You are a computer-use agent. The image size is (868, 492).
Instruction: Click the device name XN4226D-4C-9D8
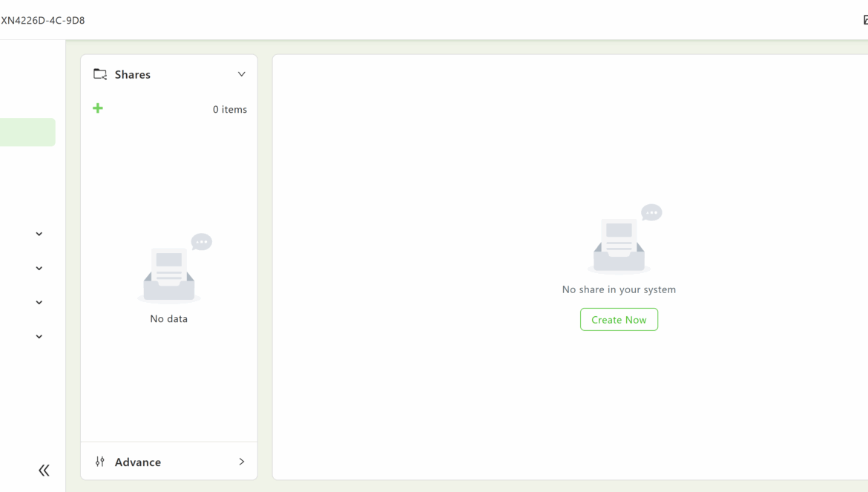point(43,20)
